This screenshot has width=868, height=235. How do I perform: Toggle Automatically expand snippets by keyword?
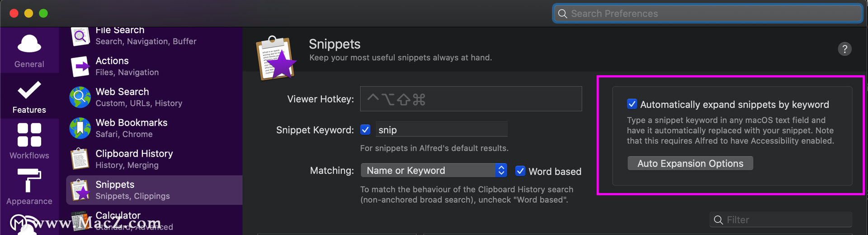point(632,104)
